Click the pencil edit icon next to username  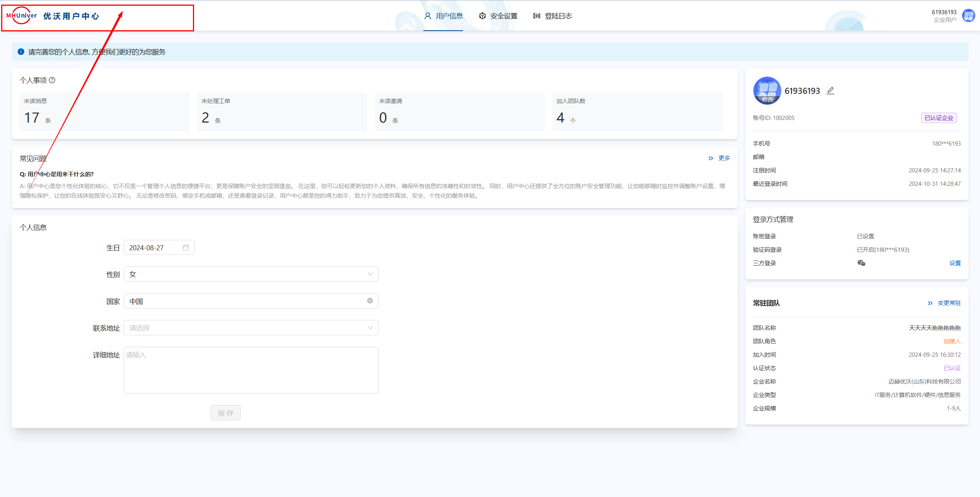830,91
